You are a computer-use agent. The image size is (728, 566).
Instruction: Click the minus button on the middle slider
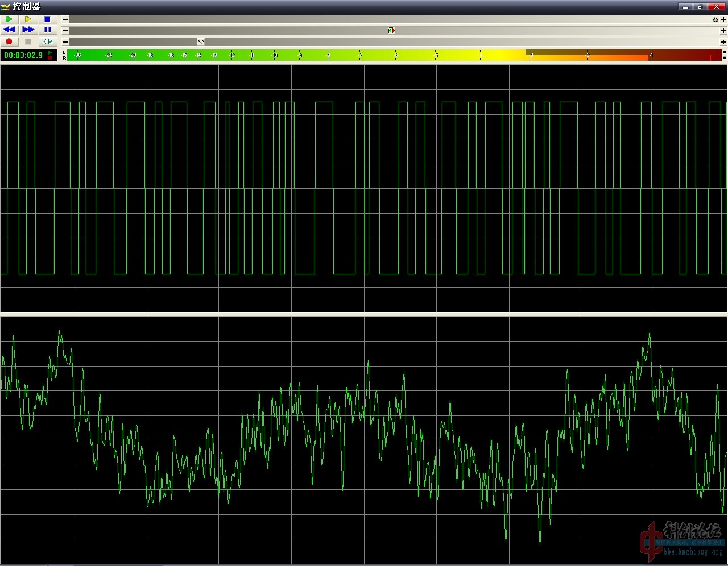click(65, 31)
